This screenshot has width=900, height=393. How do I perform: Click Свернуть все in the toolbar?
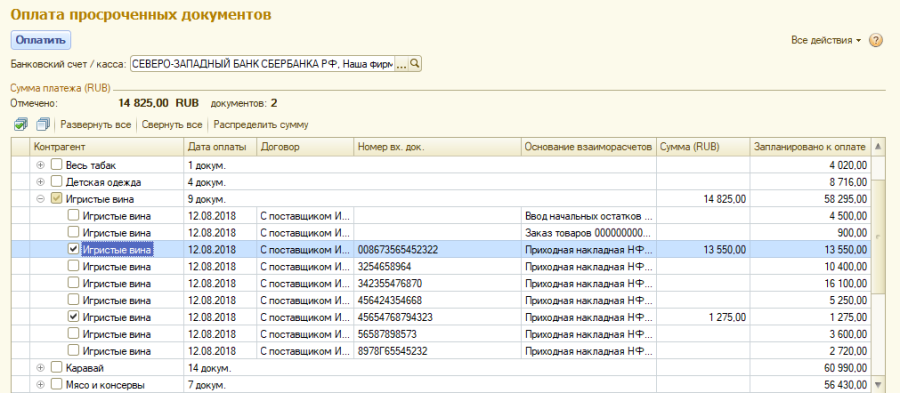(172, 124)
